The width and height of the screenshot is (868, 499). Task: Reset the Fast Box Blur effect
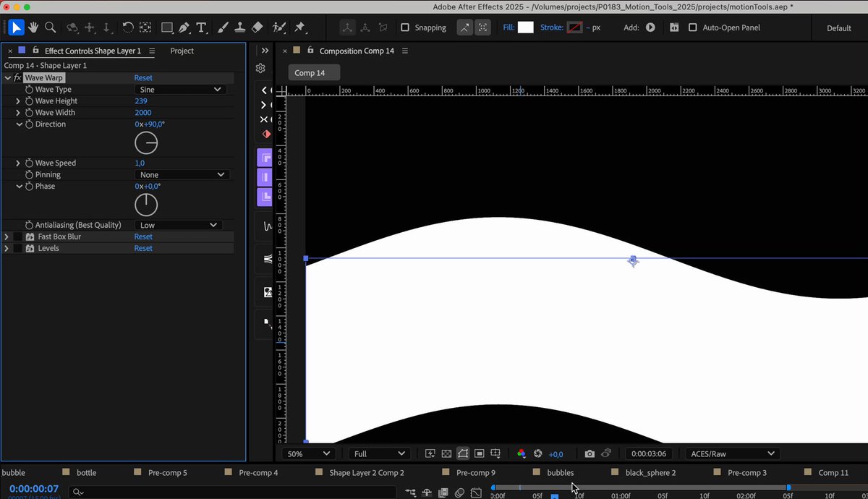[143, 236]
